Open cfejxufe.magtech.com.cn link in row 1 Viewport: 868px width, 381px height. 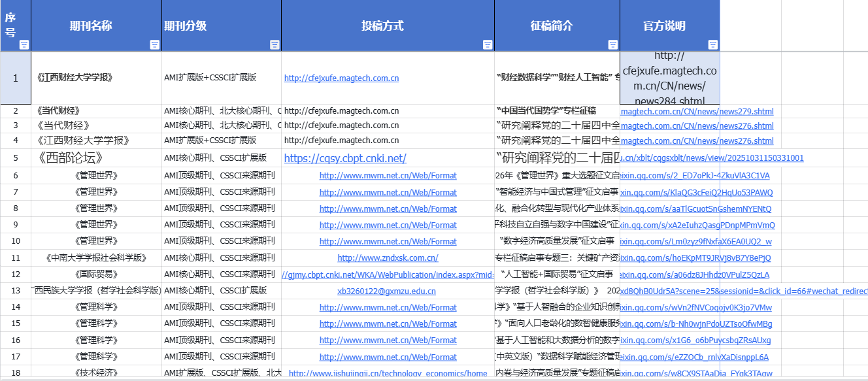pyautogui.click(x=341, y=78)
